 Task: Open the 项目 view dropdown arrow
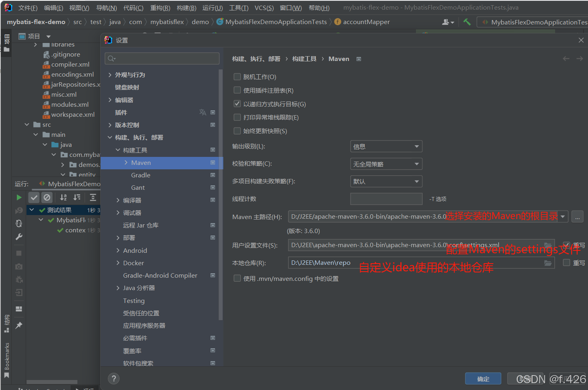[49, 37]
